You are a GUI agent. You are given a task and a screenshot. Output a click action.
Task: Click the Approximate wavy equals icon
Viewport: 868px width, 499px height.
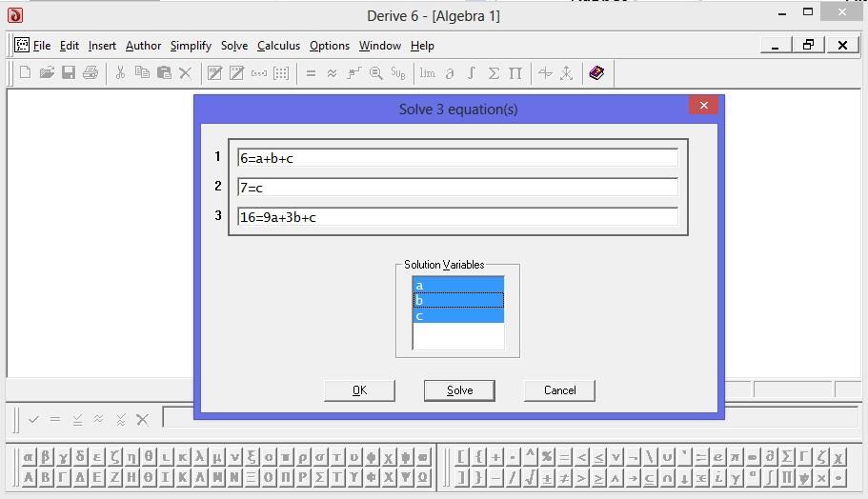(333, 72)
